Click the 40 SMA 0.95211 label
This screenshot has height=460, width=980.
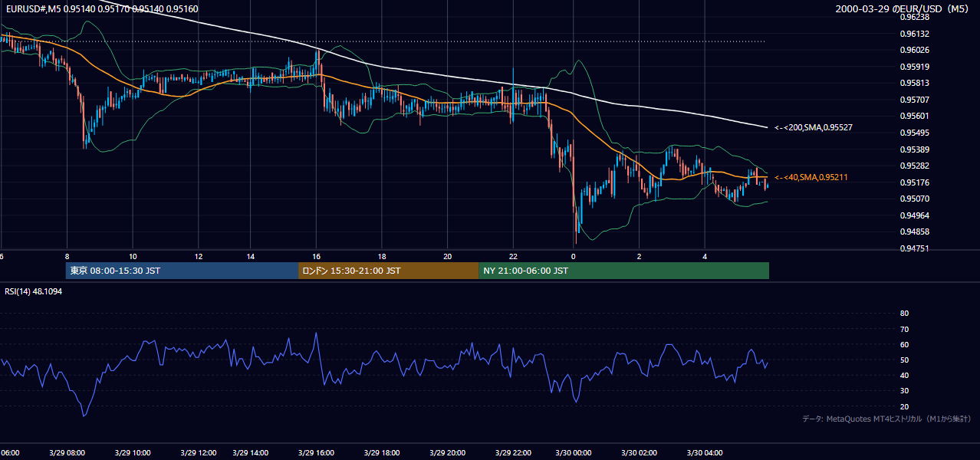(x=811, y=178)
